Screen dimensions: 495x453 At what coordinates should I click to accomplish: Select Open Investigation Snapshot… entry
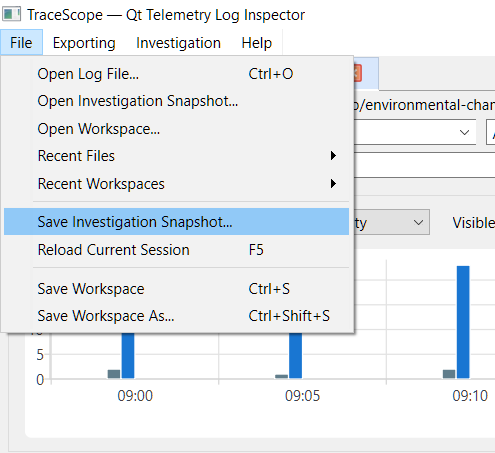176,101
